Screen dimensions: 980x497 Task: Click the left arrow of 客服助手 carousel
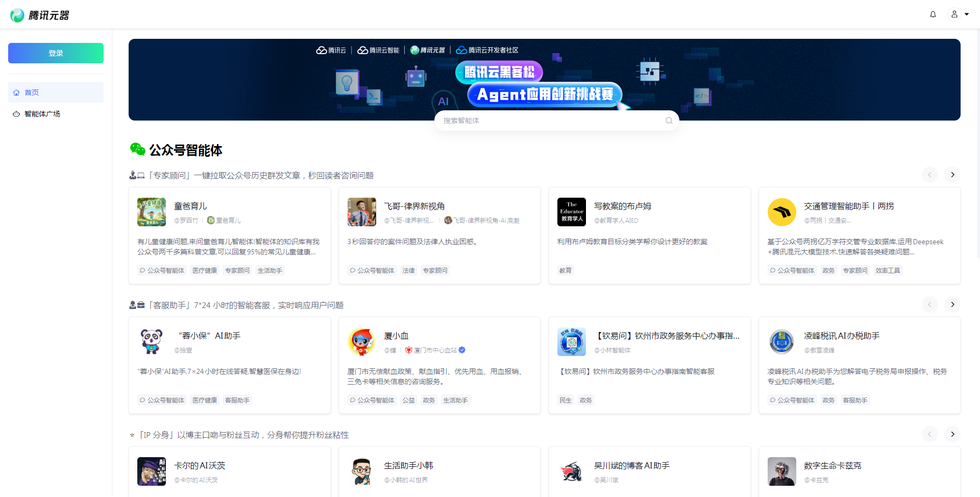[930, 304]
